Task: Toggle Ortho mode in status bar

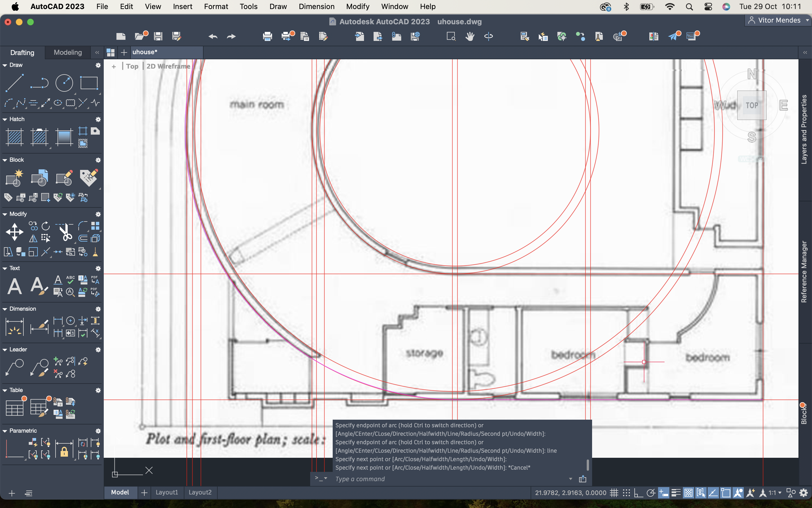Action: 638,492
